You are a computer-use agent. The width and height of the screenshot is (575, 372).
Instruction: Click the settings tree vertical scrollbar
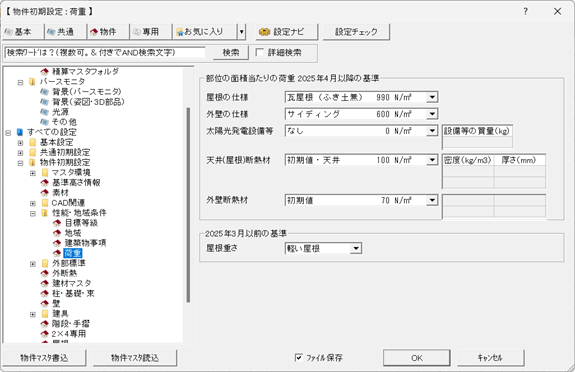(x=188, y=205)
